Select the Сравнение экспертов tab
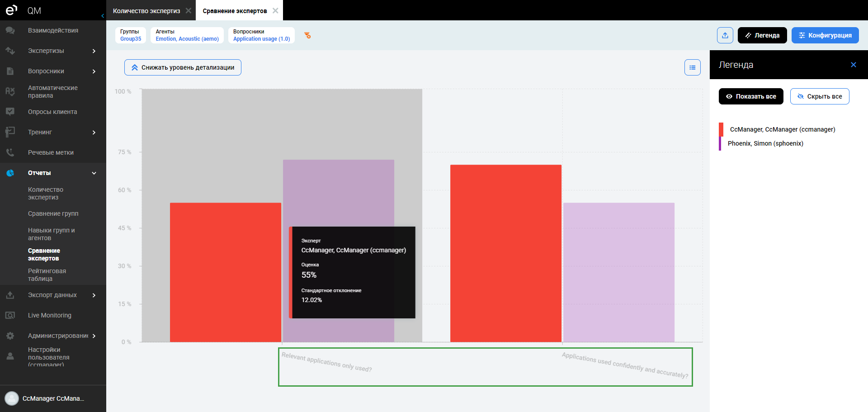 click(235, 10)
